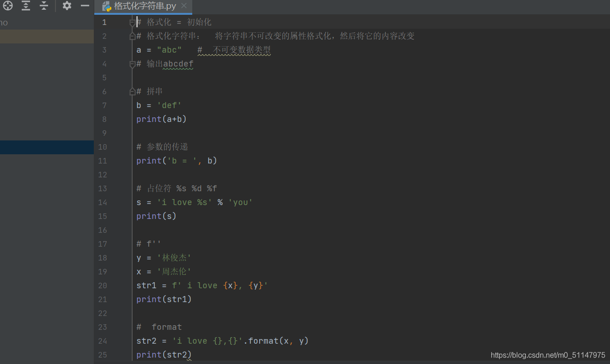The height and width of the screenshot is (364, 610).
Task: Collapse comment block fold marker on line 1
Action: (132, 22)
